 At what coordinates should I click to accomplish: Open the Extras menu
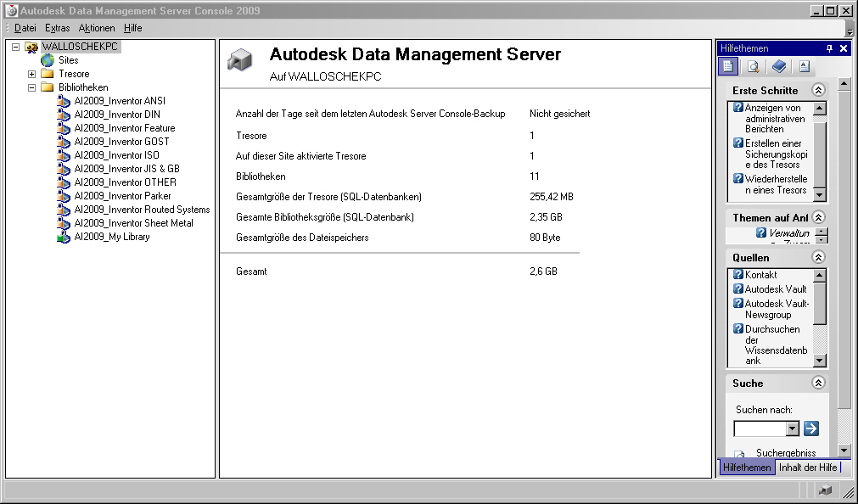click(x=57, y=28)
